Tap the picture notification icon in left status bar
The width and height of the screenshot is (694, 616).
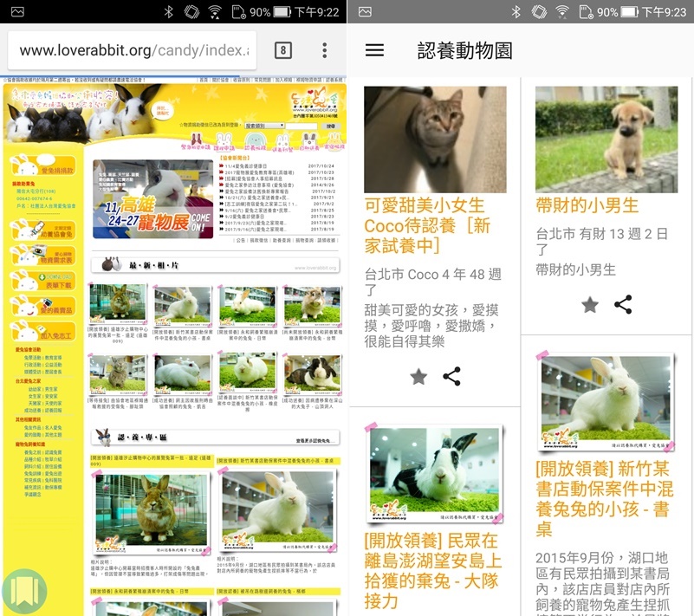(17, 12)
